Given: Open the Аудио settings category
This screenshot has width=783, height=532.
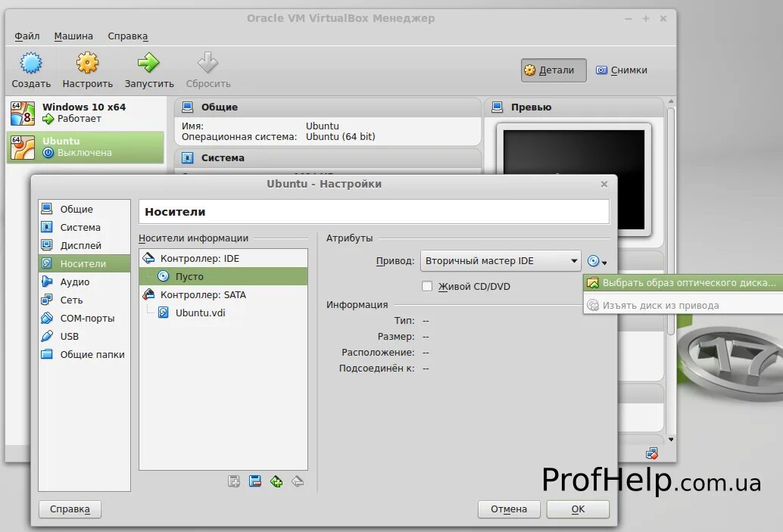Looking at the screenshot, I should [x=84, y=282].
